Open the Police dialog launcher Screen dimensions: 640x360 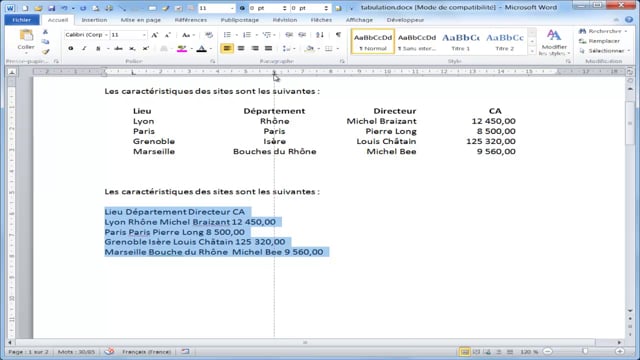(213, 61)
